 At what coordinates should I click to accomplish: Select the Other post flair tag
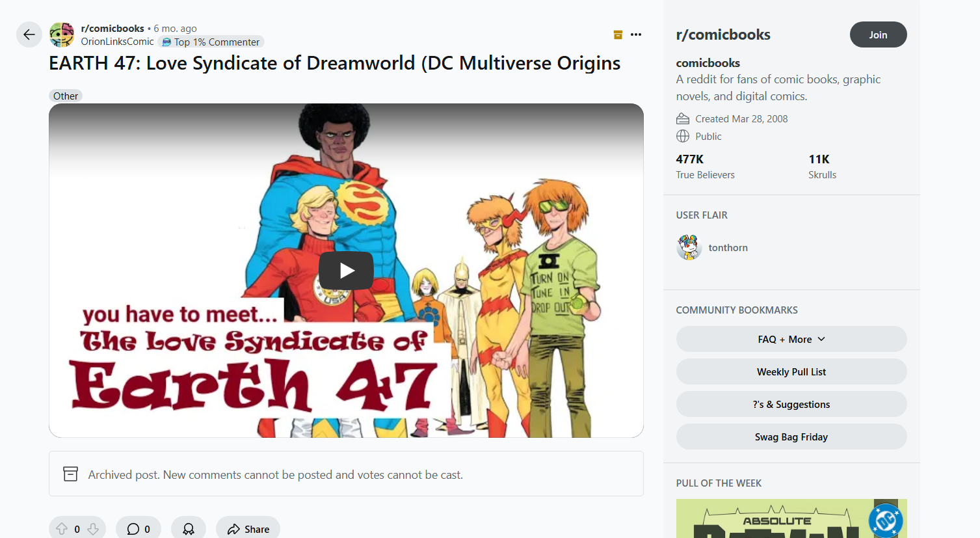[x=66, y=96]
